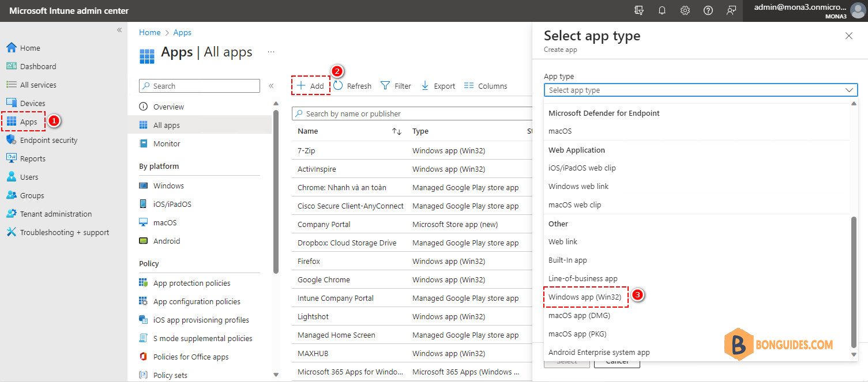The image size is (868, 382).
Task: Open Monitor in the Apps menu
Action: pos(167,143)
